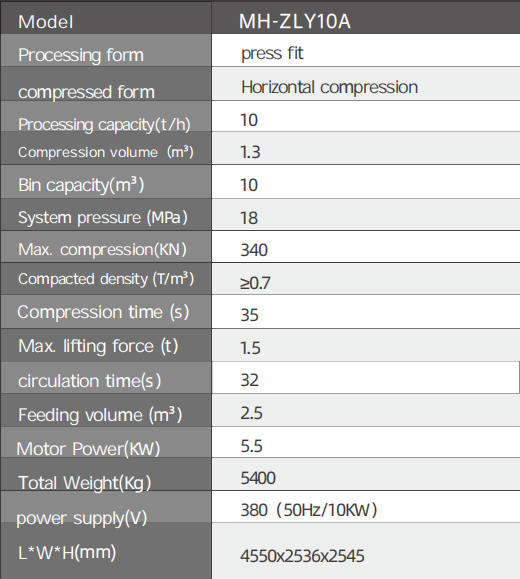Image resolution: width=520 pixels, height=579 pixels.
Task: Select the Max. compression(KN) label
Action: pos(102,250)
